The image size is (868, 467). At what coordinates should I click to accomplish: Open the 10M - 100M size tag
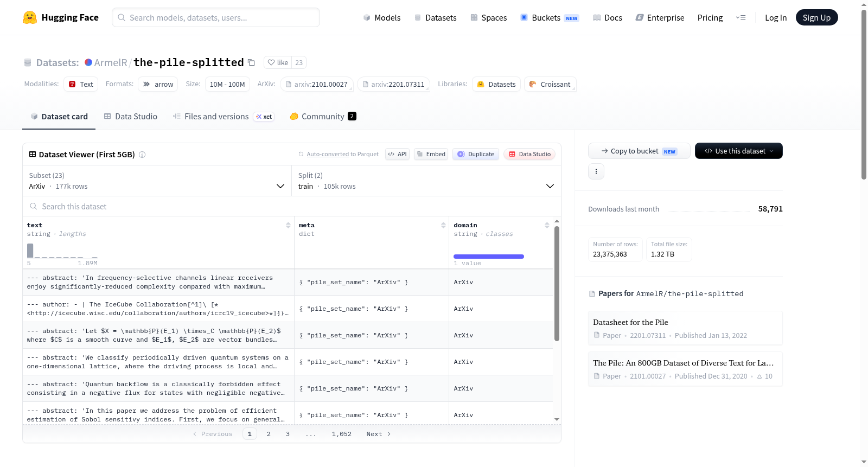[227, 84]
